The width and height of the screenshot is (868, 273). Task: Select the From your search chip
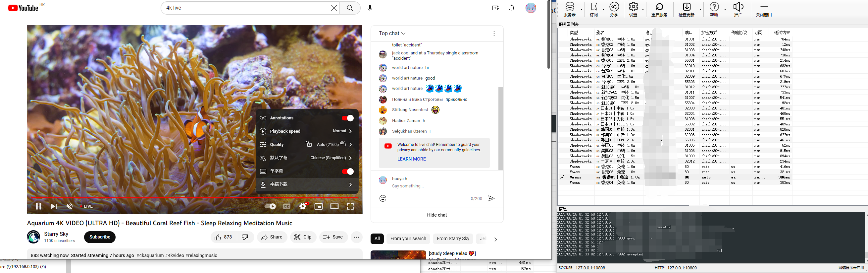[x=408, y=239]
